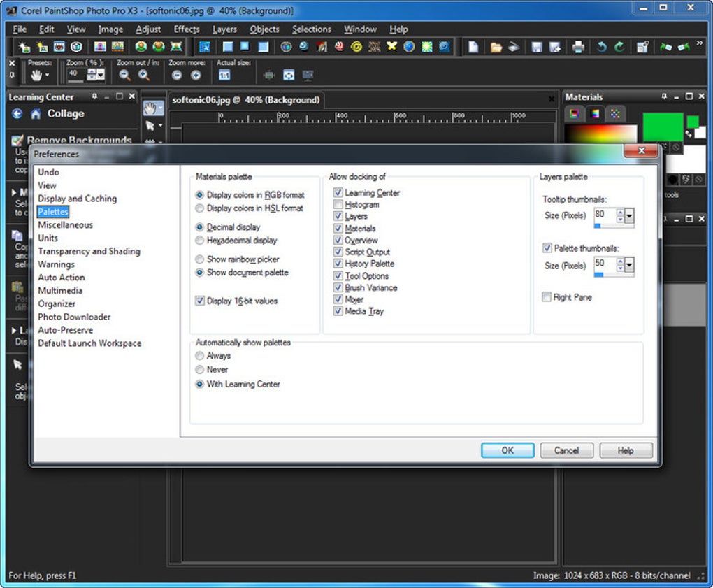This screenshot has height=588, width=713.
Task: Click the green foreground color swatch
Action: (662, 126)
